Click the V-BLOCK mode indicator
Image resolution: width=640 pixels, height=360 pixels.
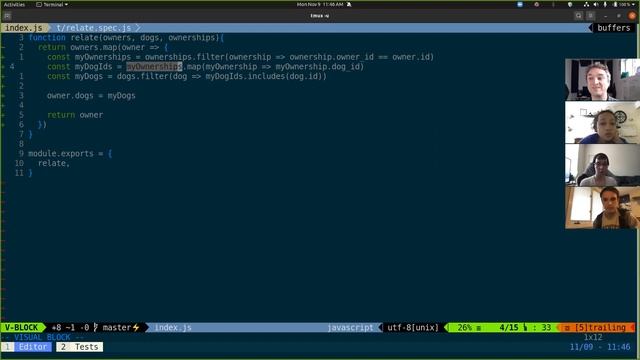[21, 327]
